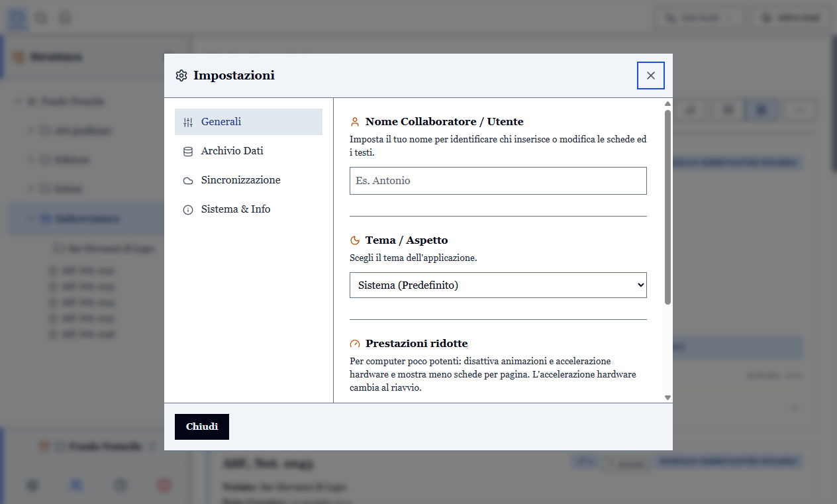Close the Impostazioni dialog with the X
This screenshot has height=504, width=837.
click(x=650, y=76)
